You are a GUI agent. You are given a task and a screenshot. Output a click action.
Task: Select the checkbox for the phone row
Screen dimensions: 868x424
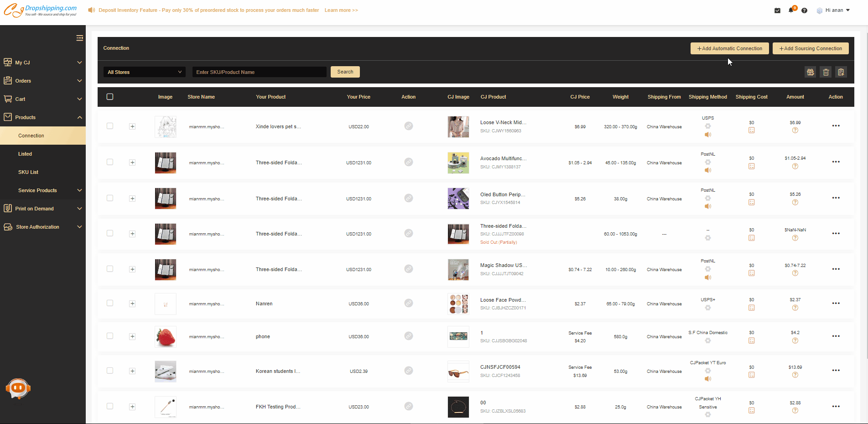click(110, 336)
